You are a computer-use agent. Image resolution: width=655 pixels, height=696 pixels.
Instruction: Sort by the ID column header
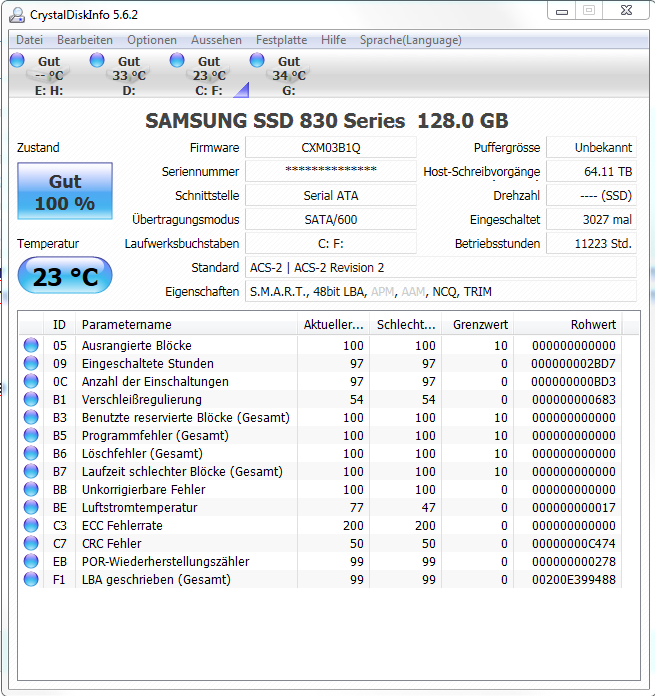point(59,324)
